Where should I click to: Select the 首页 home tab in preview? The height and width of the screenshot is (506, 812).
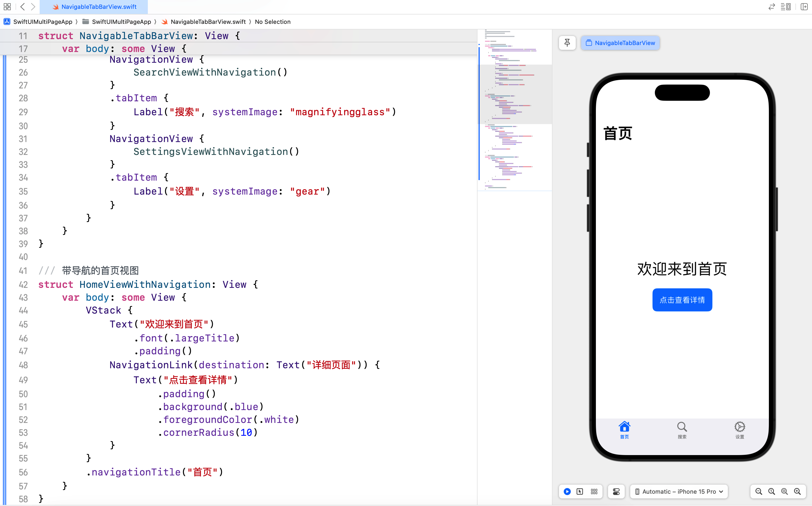(x=624, y=430)
